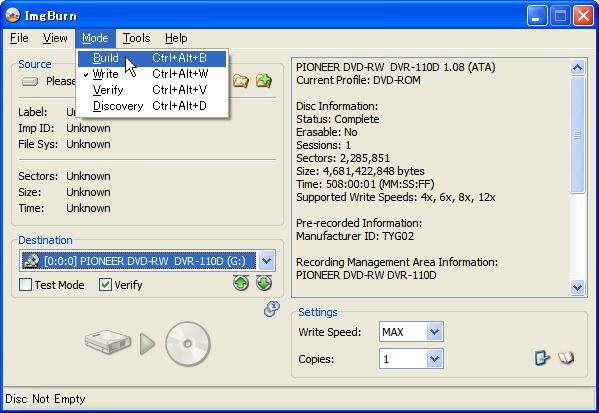Click scroll down arrow in info panel
Image resolution: width=599 pixels, height=413 pixels.
pos(577,287)
